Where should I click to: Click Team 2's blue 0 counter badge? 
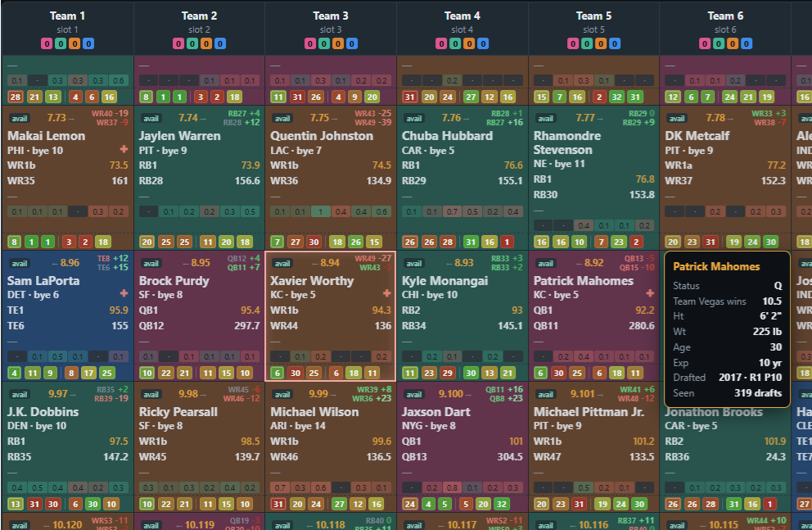pos(220,43)
